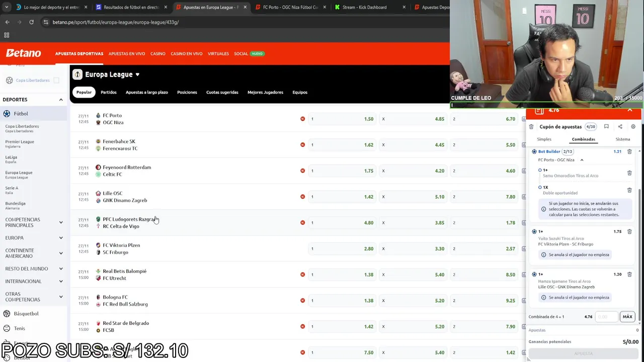
Task: Share the bet slip
Action: pos(620,127)
